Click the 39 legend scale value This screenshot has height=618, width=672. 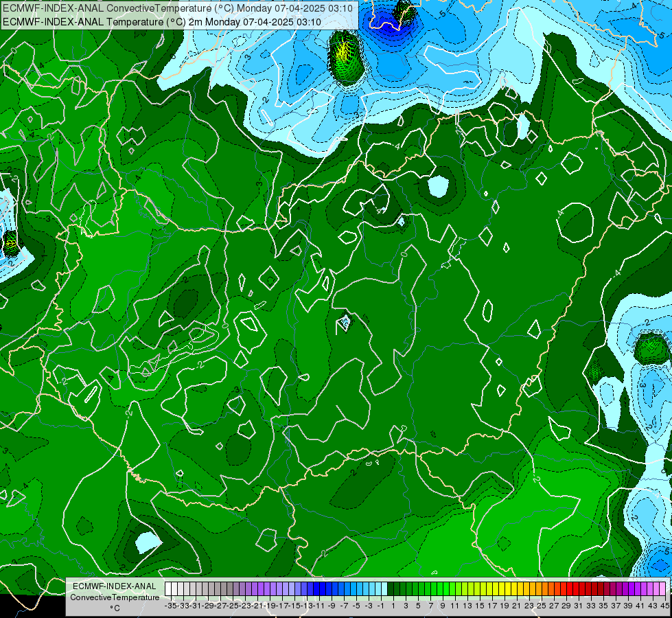[x=628, y=606]
